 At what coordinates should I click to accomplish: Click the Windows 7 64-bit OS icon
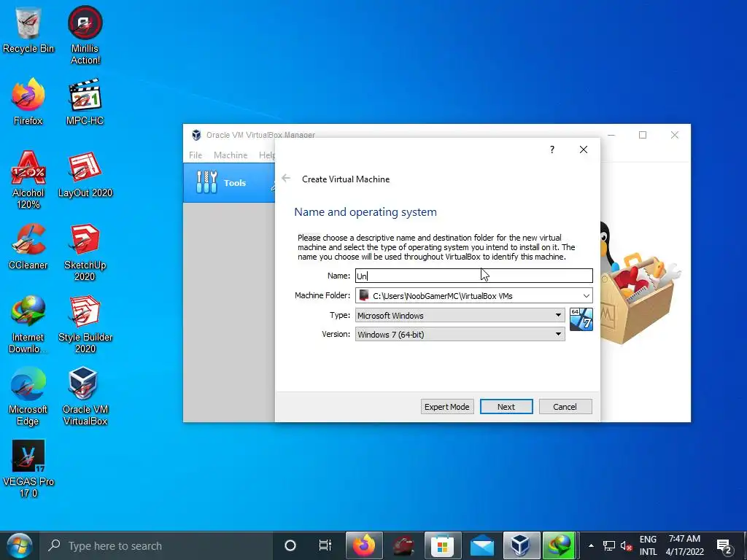581,319
